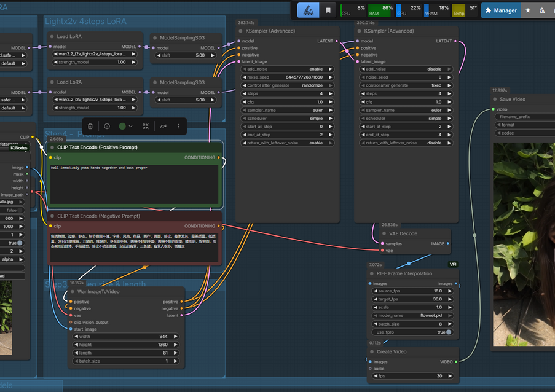The height and width of the screenshot is (392, 555).
Task: Increase target_fps in RIFE Frame Interpolation
Action: tap(450, 299)
